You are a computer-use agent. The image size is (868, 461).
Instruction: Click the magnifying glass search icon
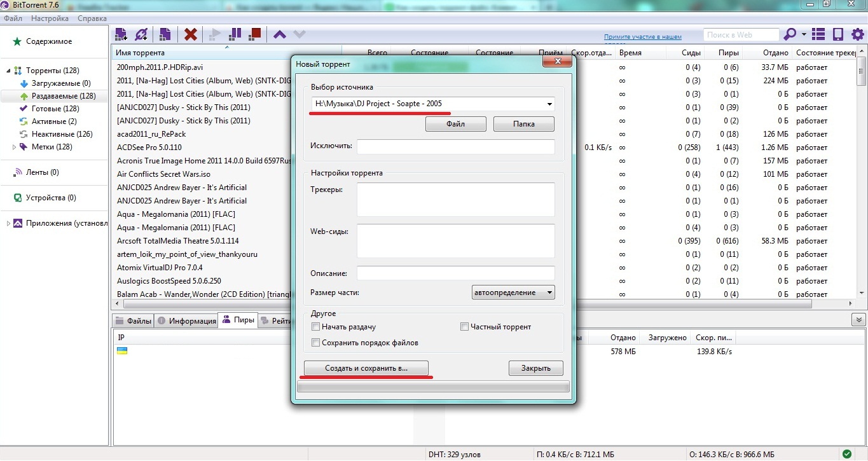coord(790,34)
